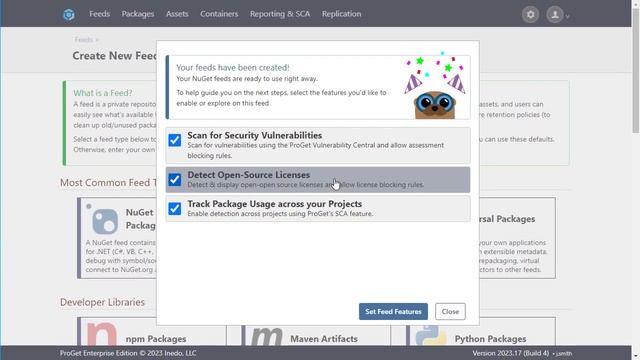Click the Feeds breadcrumb link
This screenshot has width=640, height=360.
click(84, 40)
